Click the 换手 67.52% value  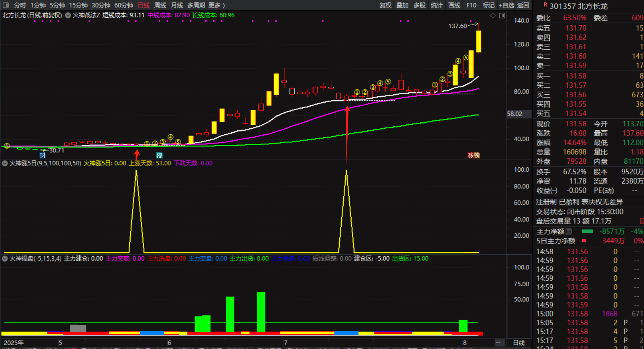(x=575, y=172)
